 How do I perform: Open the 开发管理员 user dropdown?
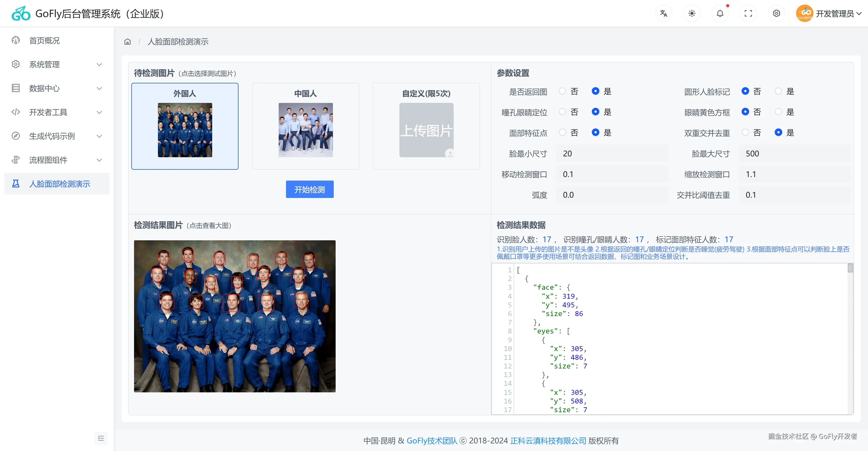[x=834, y=14]
